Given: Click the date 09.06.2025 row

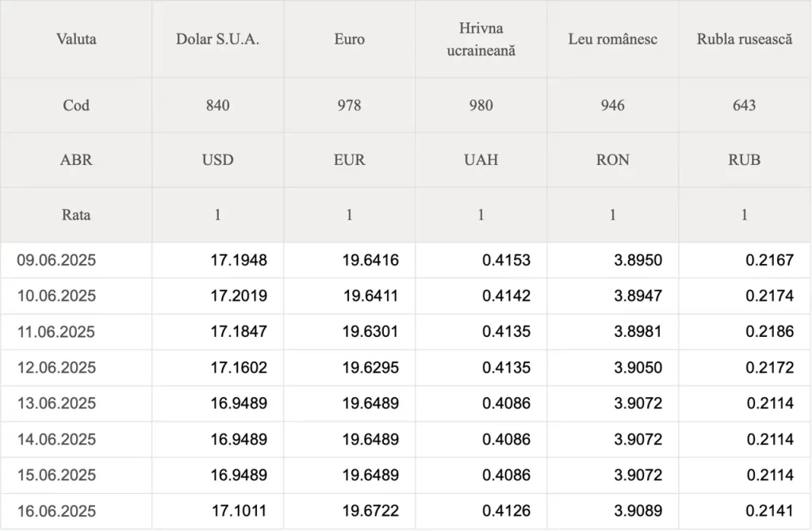Looking at the screenshot, I should 406,260.
